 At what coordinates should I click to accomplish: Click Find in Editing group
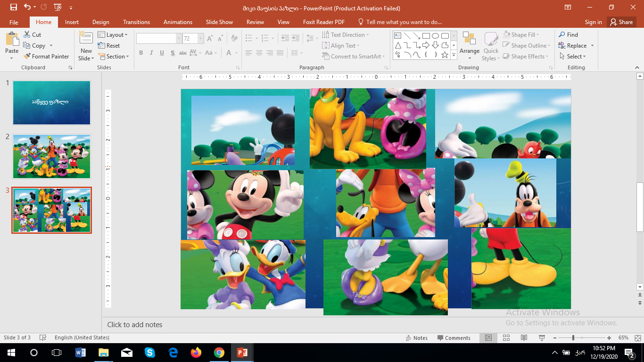click(569, 35)
